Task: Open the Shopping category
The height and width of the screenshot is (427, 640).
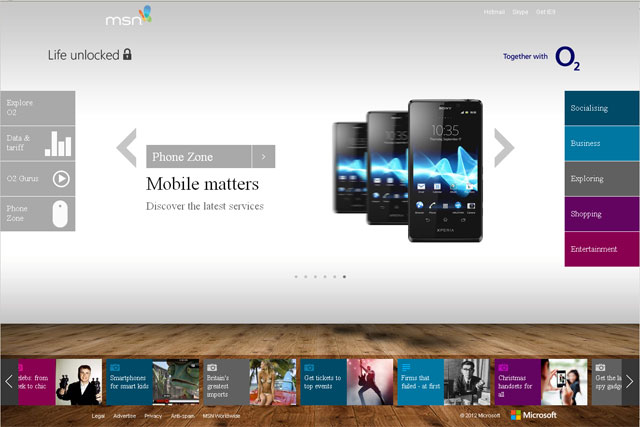Action: (602, 214)
